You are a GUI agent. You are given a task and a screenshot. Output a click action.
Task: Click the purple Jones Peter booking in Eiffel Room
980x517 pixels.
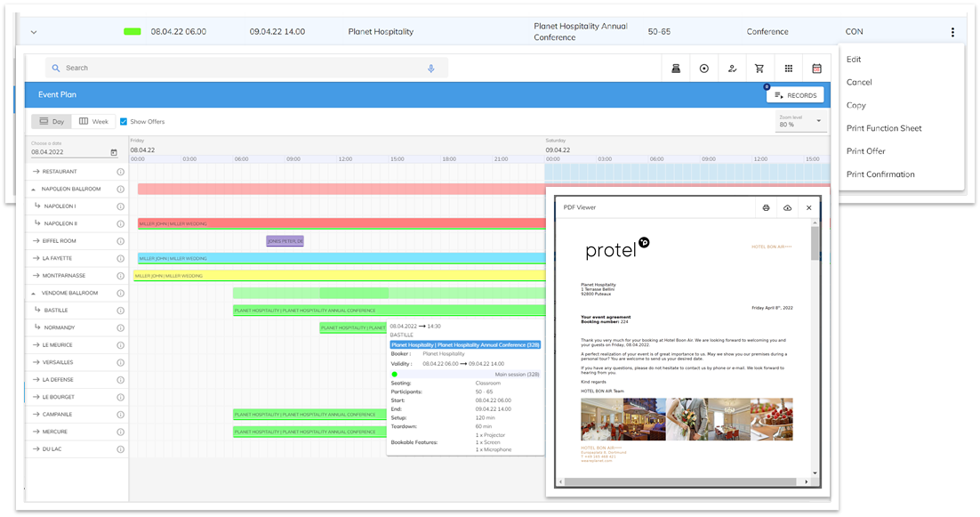285,240
